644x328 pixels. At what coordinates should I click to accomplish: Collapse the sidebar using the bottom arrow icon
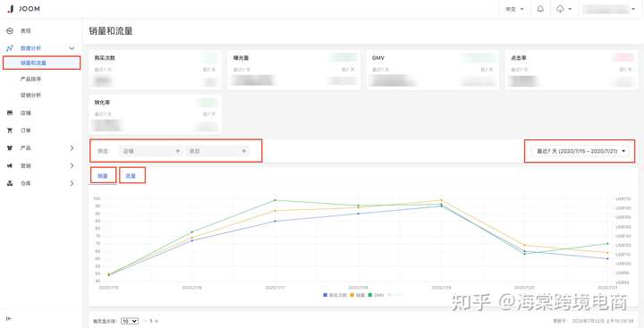tap(9, 318)
